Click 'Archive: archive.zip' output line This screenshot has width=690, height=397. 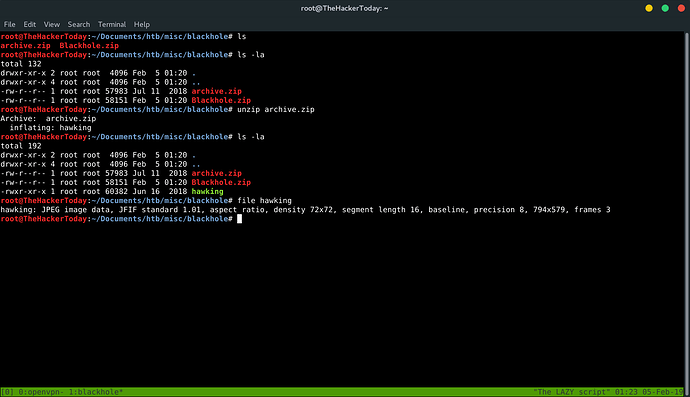point(48,118)
